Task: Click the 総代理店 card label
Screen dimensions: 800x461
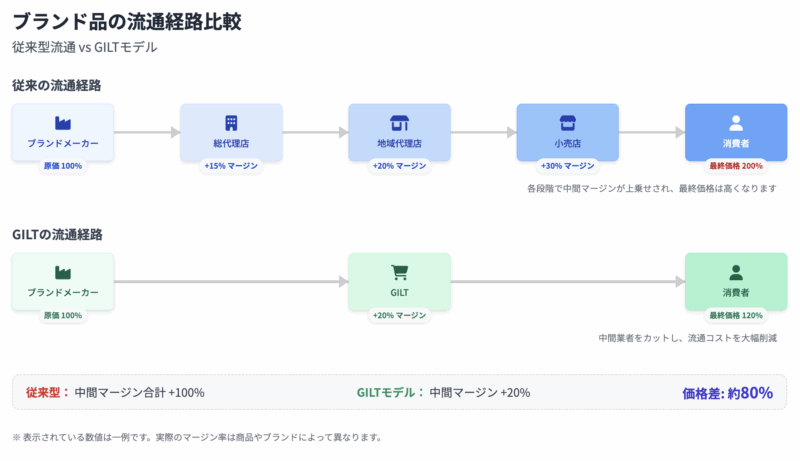Action: pos(231,143)
